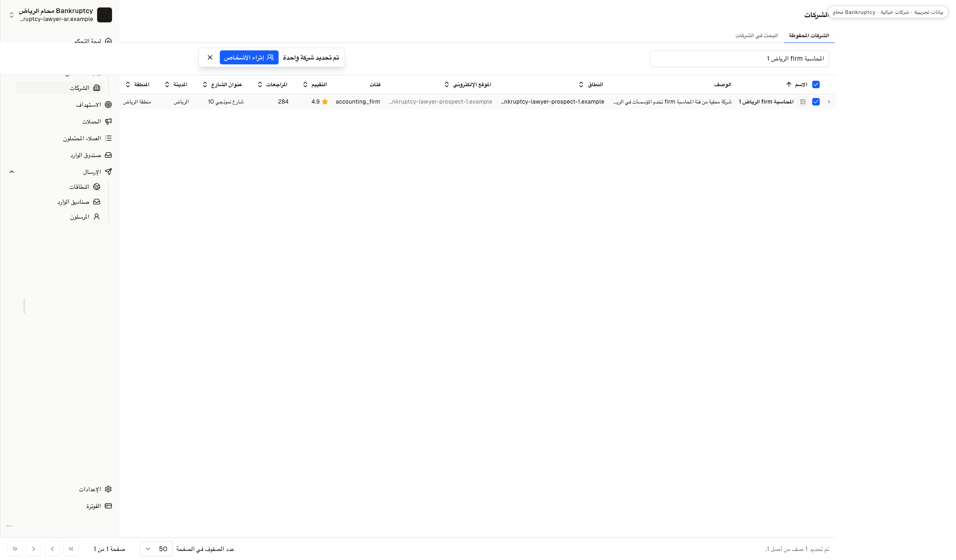The height and width of the screenshot is (560, 956).
Task: Open المرسلون senders page
Action: [x=60, y=217]
